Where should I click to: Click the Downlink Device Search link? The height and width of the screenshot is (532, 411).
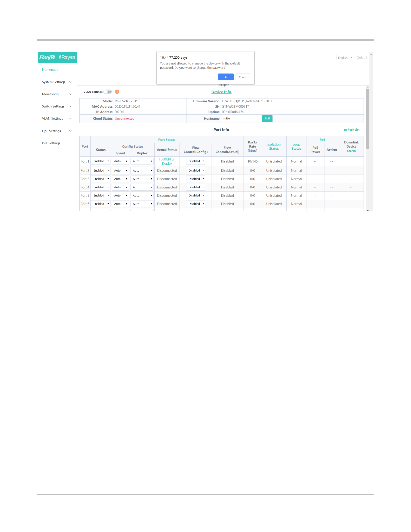click(x=351, y=151)
